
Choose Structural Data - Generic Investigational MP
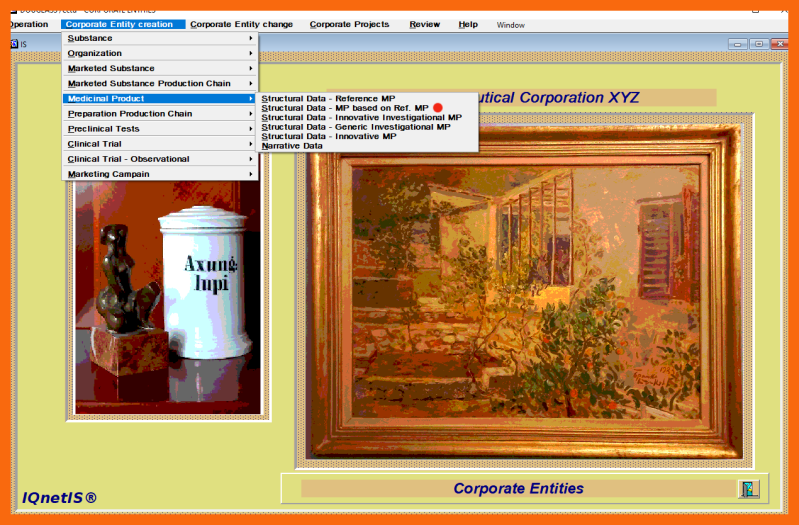(368, 127)
